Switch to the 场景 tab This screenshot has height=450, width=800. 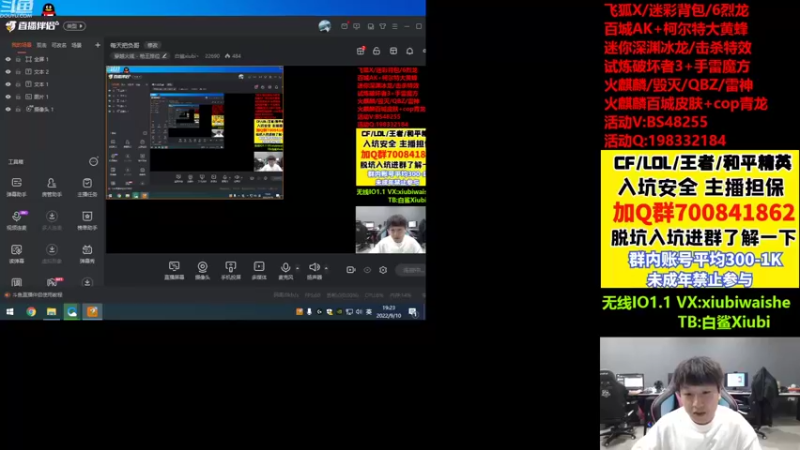coord(77,45)
